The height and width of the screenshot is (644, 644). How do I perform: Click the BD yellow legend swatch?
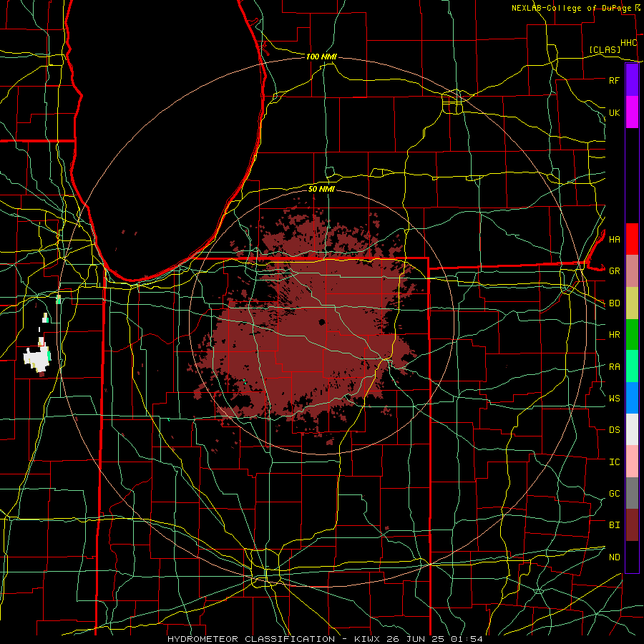[x=632, y=303]
